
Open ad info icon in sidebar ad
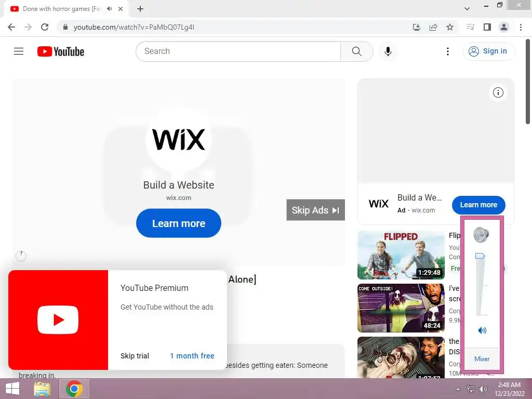pos(498,92)
